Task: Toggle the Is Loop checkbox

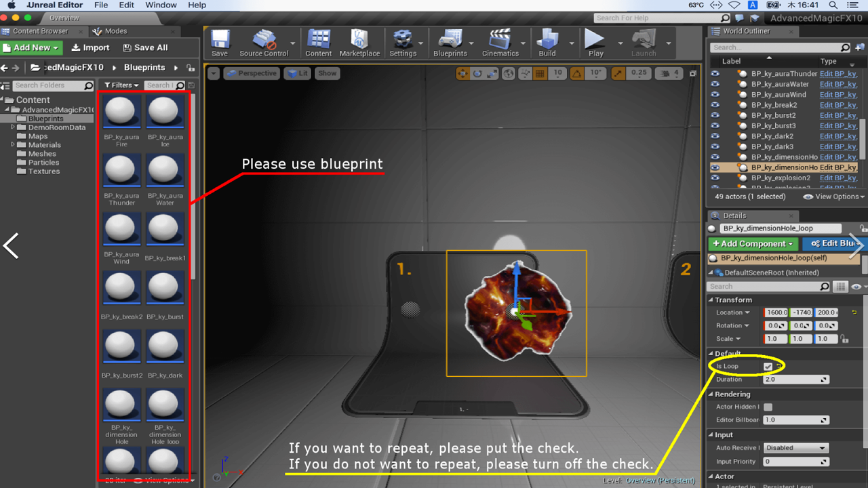Action: coord(768,367)
